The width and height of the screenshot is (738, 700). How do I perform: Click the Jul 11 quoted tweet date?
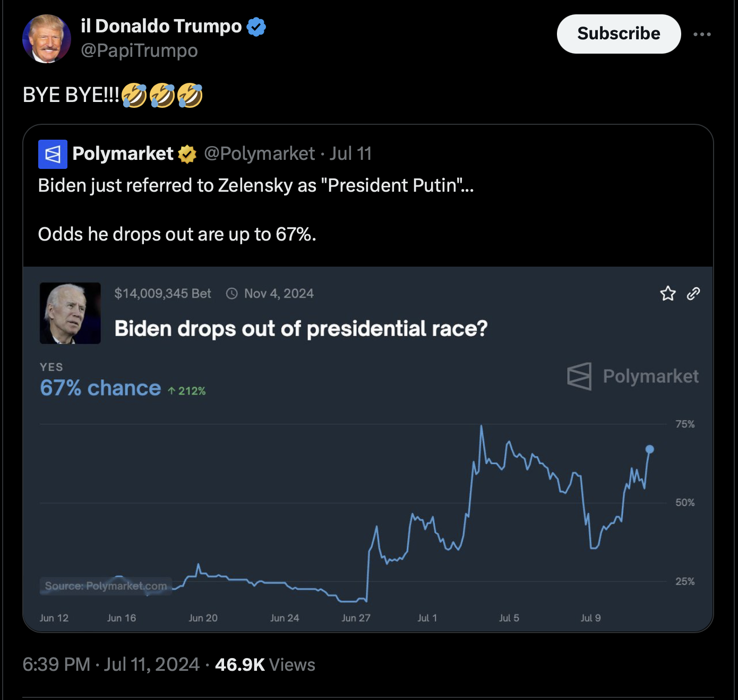pyautogui.click(x=350, y=153)
